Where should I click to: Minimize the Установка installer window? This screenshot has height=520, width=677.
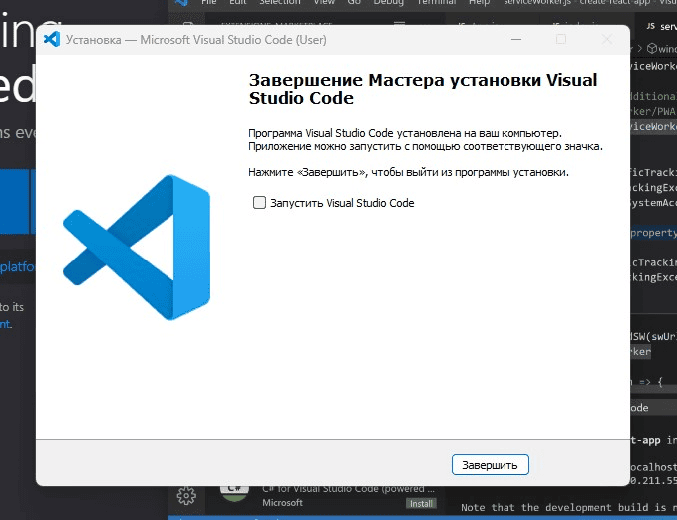coord(516,39)
